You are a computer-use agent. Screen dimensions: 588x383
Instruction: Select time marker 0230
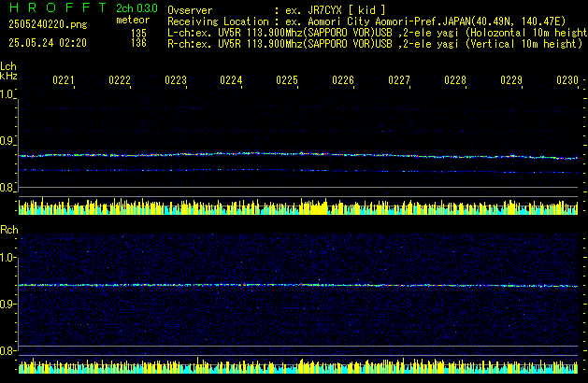[567, 80]
